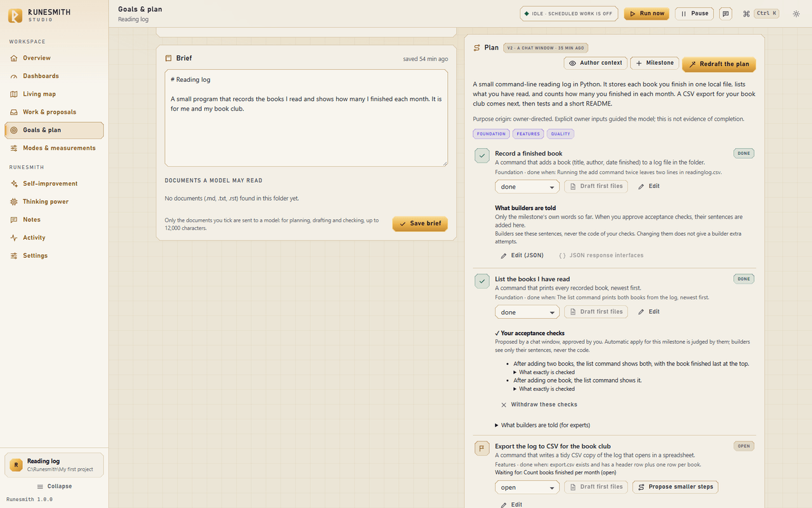Pause the scheduled work
812x508 pixels.
tap(694, 13)
